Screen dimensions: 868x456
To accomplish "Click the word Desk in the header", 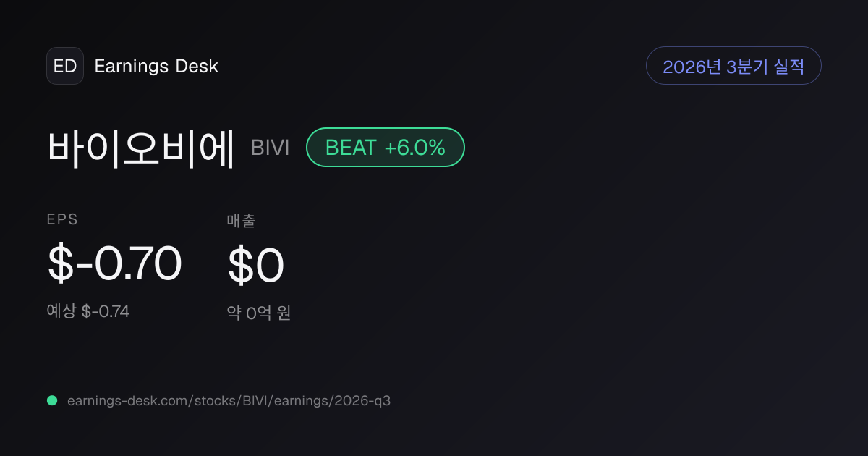I will coord(197,66).
